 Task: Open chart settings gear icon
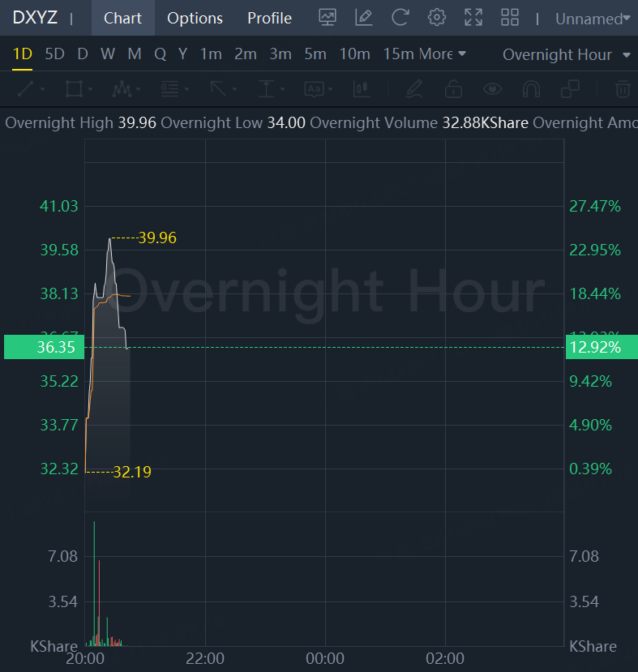click(437, 18)
